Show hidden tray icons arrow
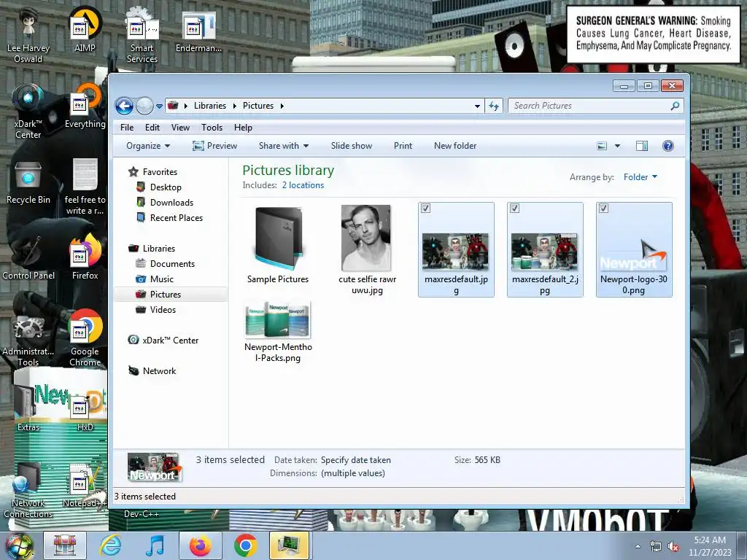747x560 pixels. pyautogui.click(x=638, y=546)
